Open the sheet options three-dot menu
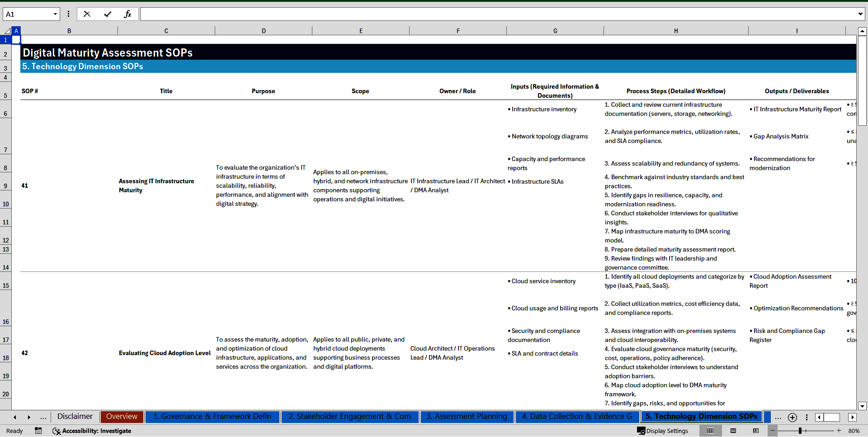 807,418
